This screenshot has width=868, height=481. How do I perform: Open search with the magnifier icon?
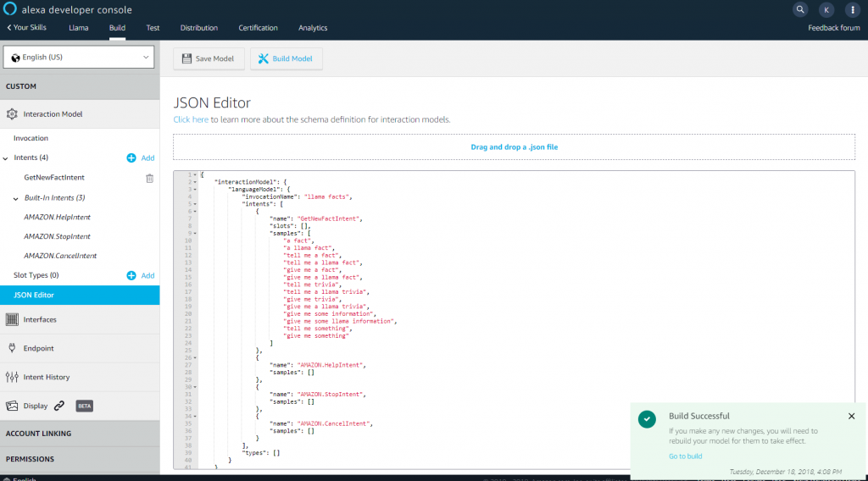(x=800, y=9)
